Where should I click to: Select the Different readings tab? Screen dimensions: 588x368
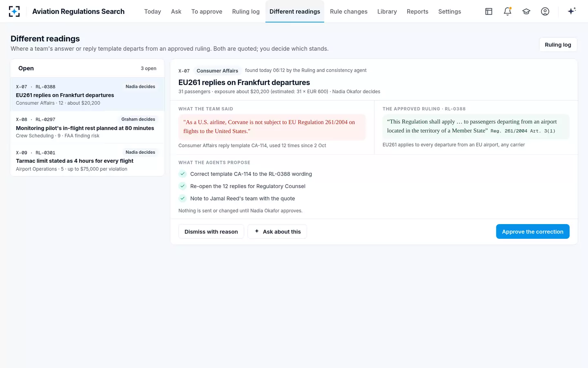[295, 11]
